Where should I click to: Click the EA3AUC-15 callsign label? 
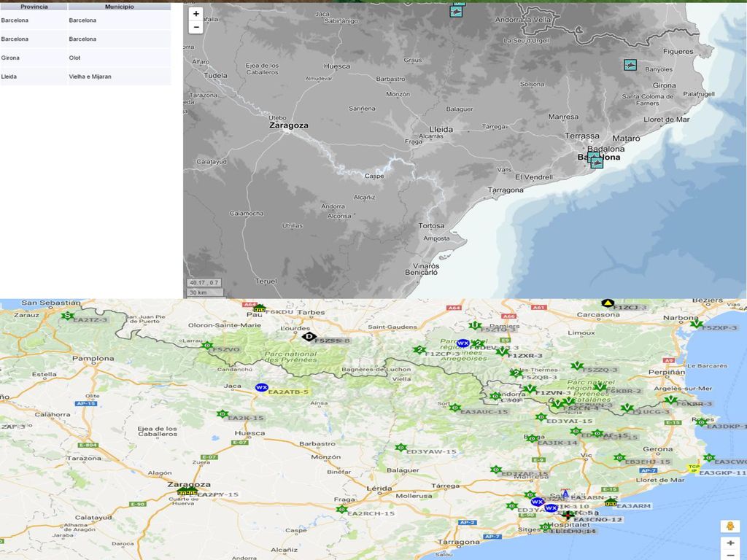484,411
